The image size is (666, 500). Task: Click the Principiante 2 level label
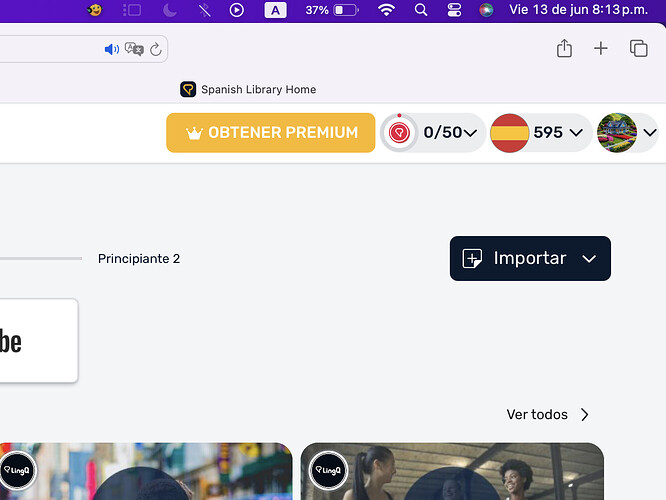(139, 259)
